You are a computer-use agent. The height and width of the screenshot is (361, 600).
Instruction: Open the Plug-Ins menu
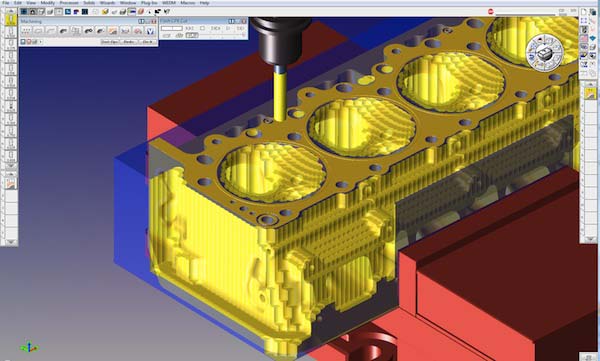click(149, 3)
